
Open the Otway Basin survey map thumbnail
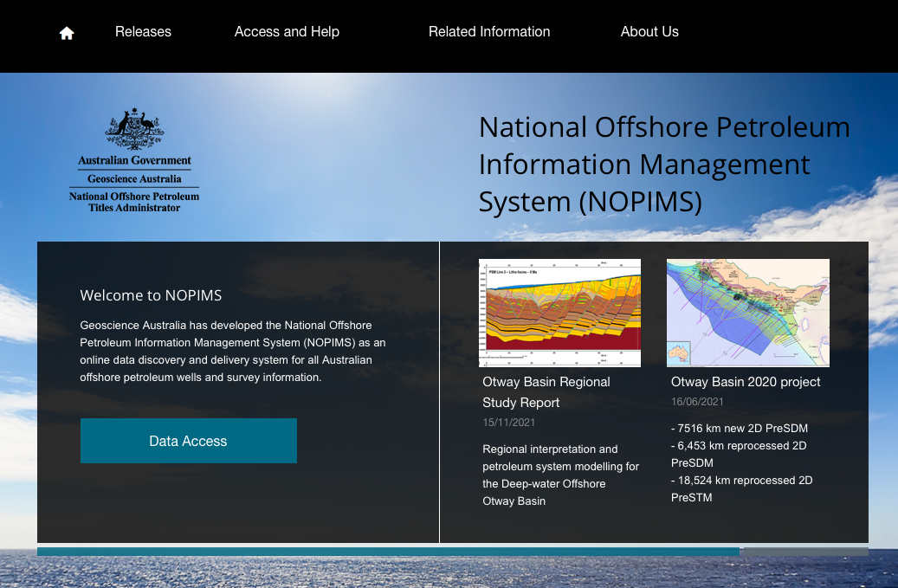747,313
